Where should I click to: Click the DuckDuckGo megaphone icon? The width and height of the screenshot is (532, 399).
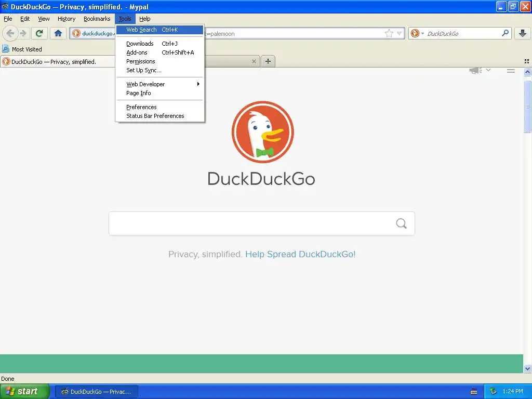pos(475,70)
